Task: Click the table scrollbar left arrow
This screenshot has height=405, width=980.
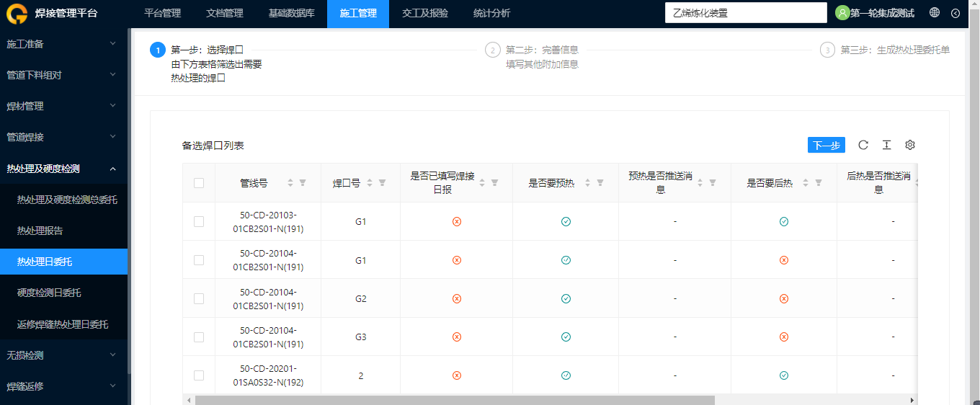Action: coord(188,400)
